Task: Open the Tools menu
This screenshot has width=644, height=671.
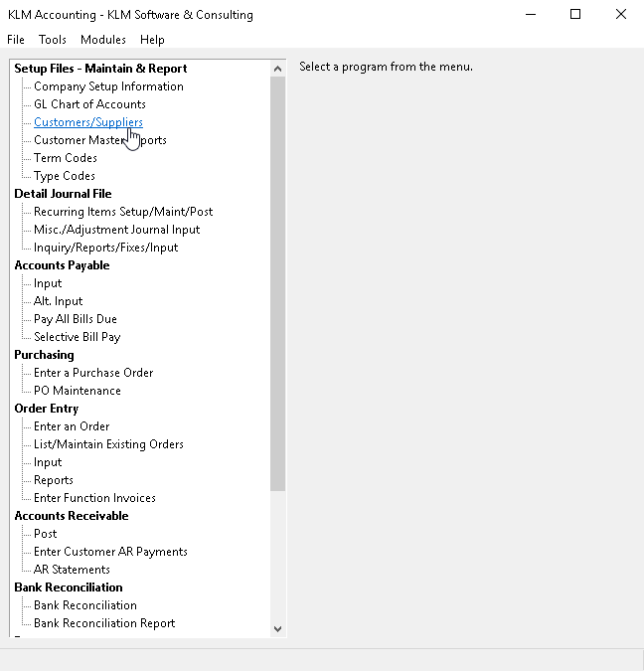Action: click(x=53, y=40)
